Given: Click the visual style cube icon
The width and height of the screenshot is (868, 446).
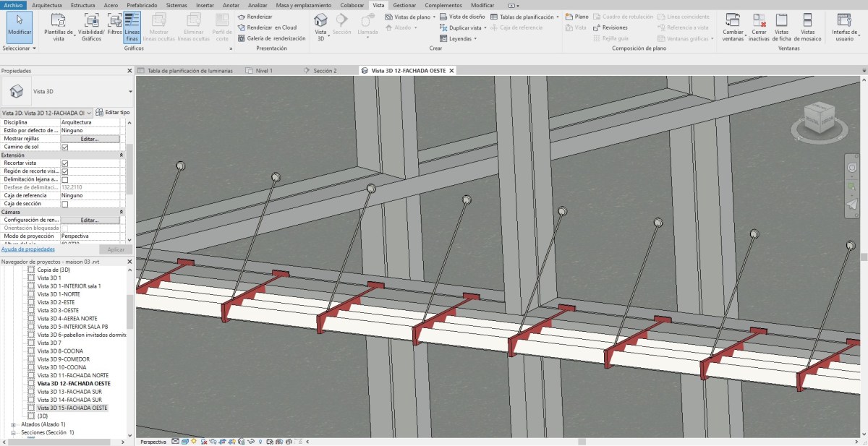Looking at the screenshot, I should [x=185, y=441].
